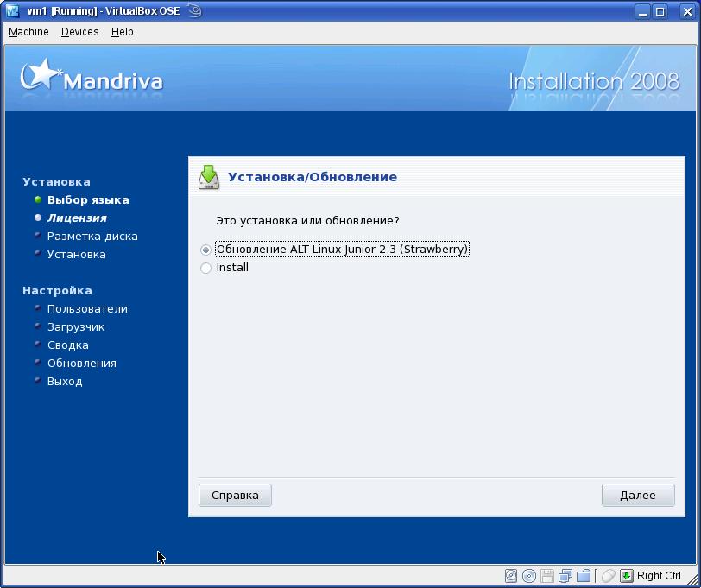Click the Разметка диска step

[92, 236]
